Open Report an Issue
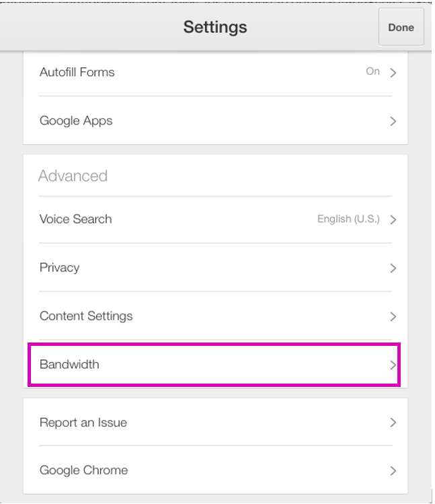This screenshot has height=504, width=435. [215, 422]
